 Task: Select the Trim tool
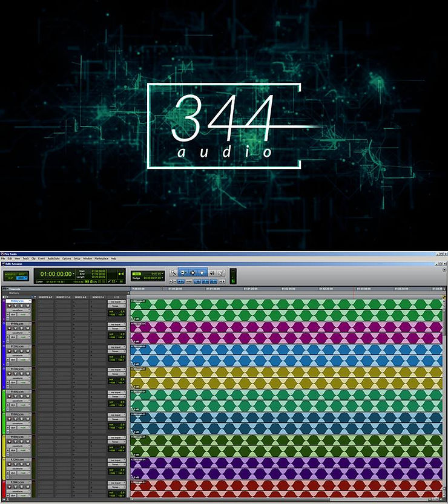[x=183, y=272]
